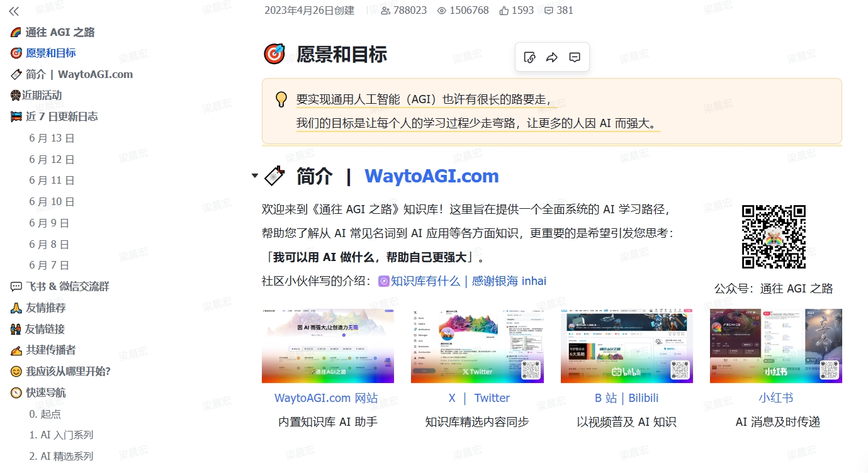Click the share arrow icon in floating toolbar

point(552,57)
